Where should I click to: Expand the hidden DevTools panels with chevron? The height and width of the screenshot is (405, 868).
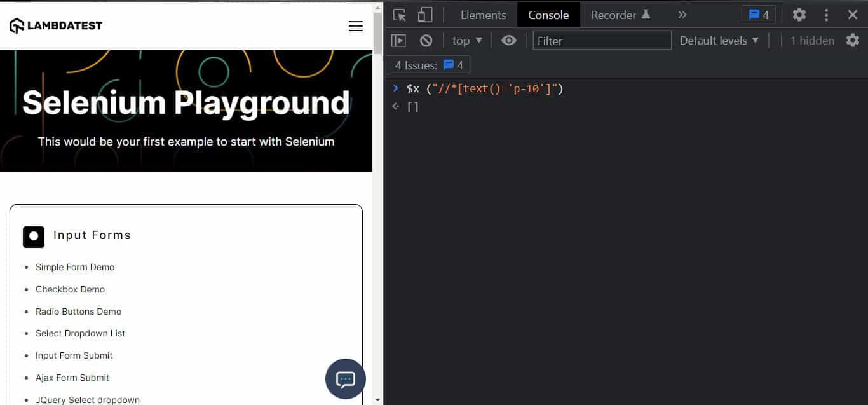pyautogui.click(x=681, y=14)
